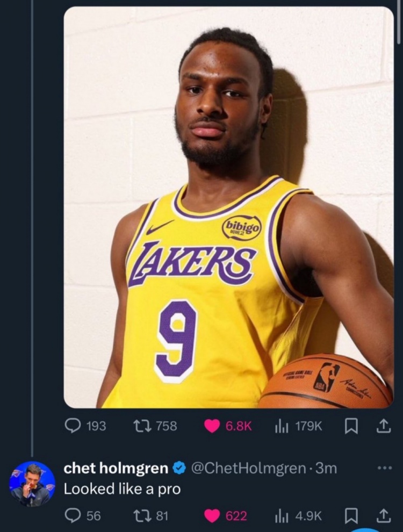View analytics for comment with 4.9K views

click(280, 516)
